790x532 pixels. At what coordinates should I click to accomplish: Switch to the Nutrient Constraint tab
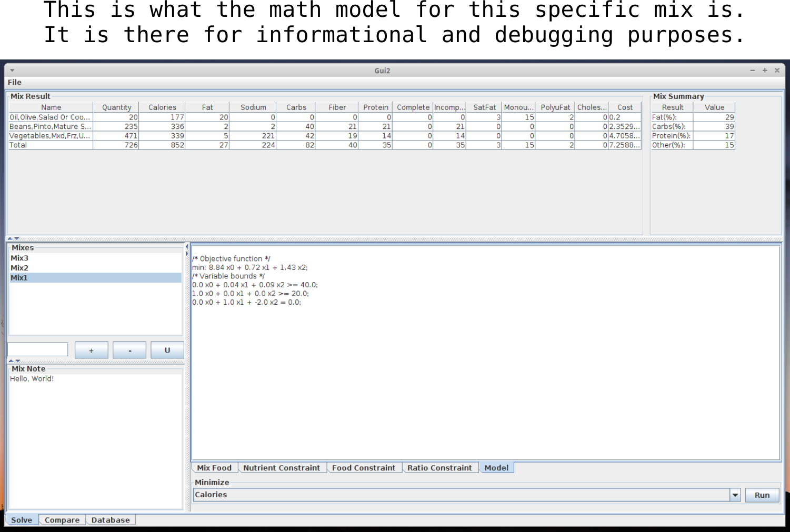tap(282, 468)
